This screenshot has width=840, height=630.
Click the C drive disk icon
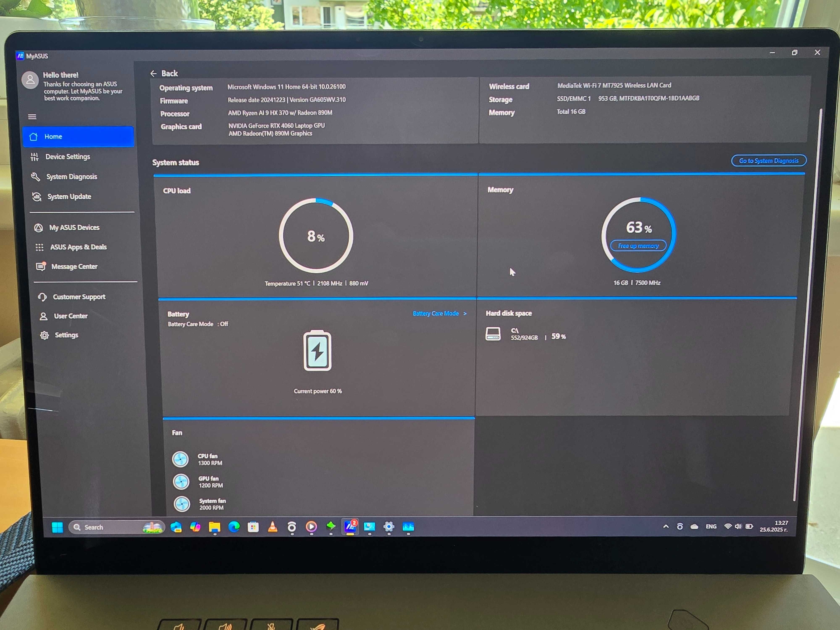point(493,334)
